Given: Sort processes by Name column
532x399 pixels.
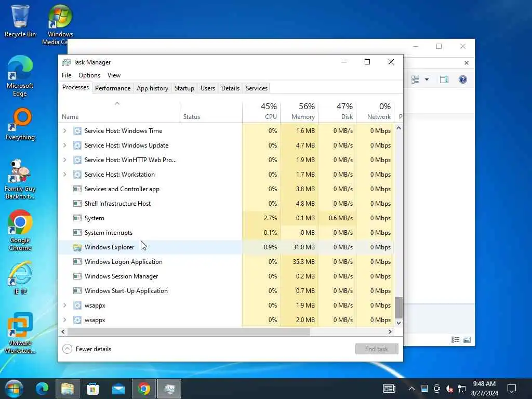Looking at the screenshot, I should [x=119, y=112].
